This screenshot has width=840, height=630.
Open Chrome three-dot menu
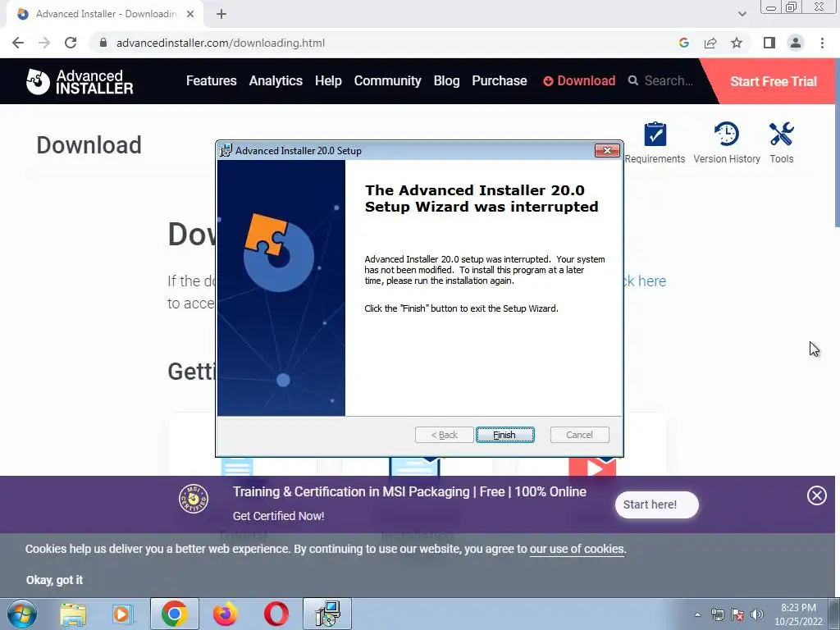coord(822,43)
